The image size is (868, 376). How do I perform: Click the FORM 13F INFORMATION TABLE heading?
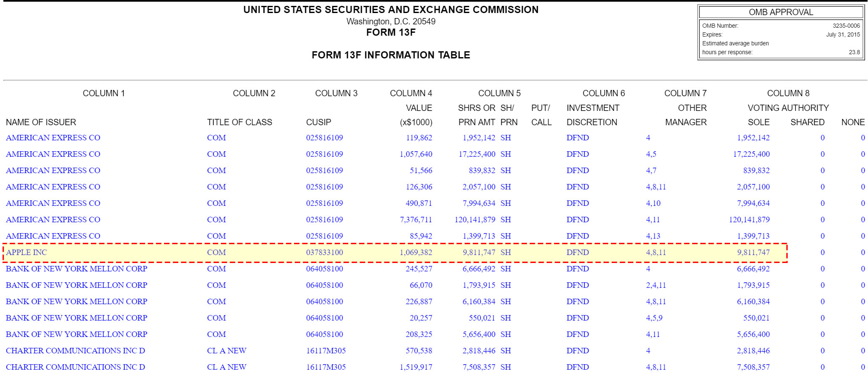tap(391, 55)
